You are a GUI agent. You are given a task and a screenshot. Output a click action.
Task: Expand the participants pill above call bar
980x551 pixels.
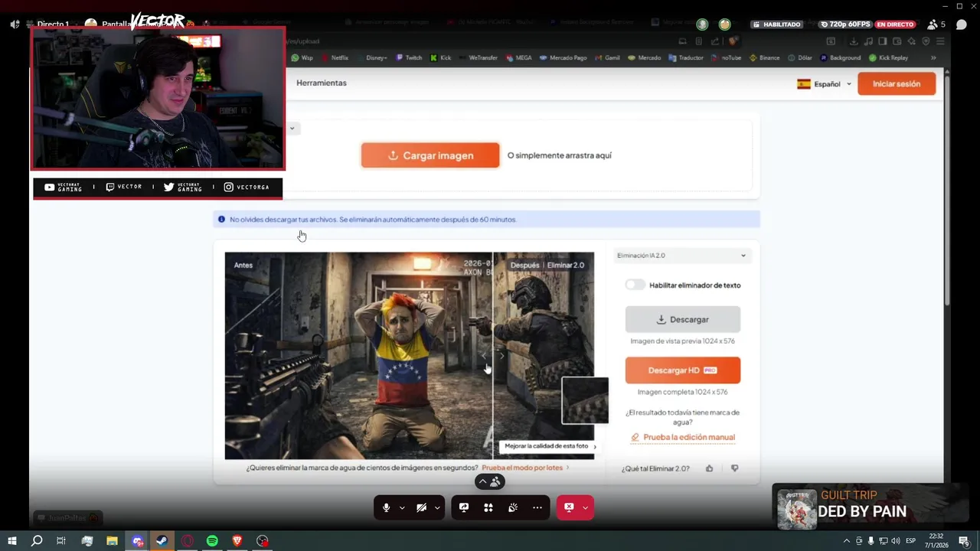click(489, 481)
